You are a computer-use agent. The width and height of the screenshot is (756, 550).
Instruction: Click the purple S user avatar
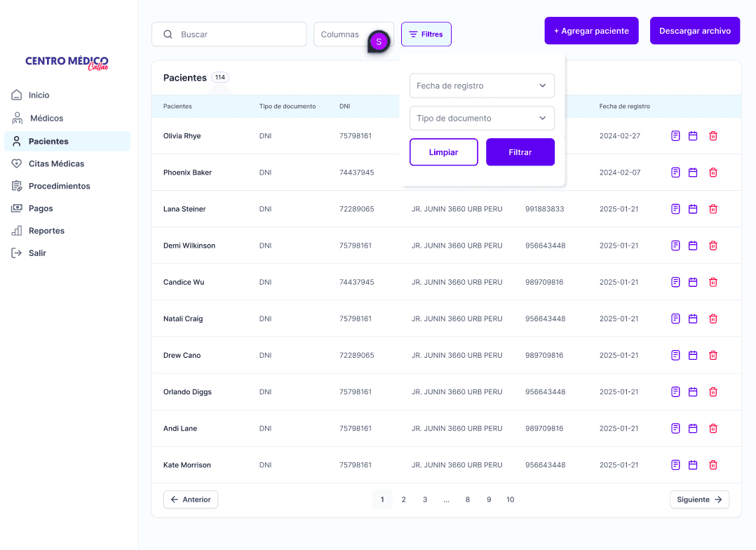379,42
